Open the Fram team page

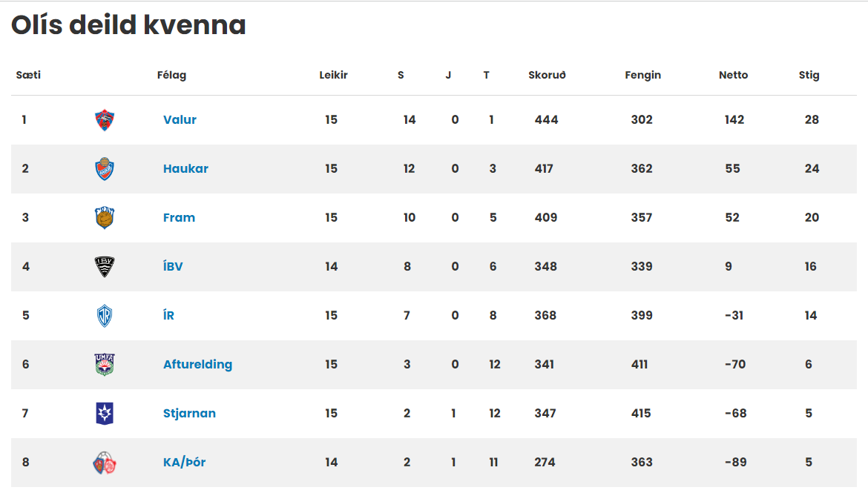pos(179,218)
